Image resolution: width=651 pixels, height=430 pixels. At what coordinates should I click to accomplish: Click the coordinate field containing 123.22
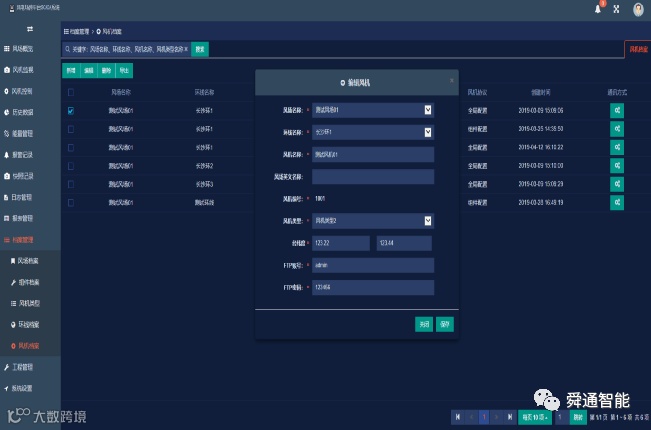340,243
